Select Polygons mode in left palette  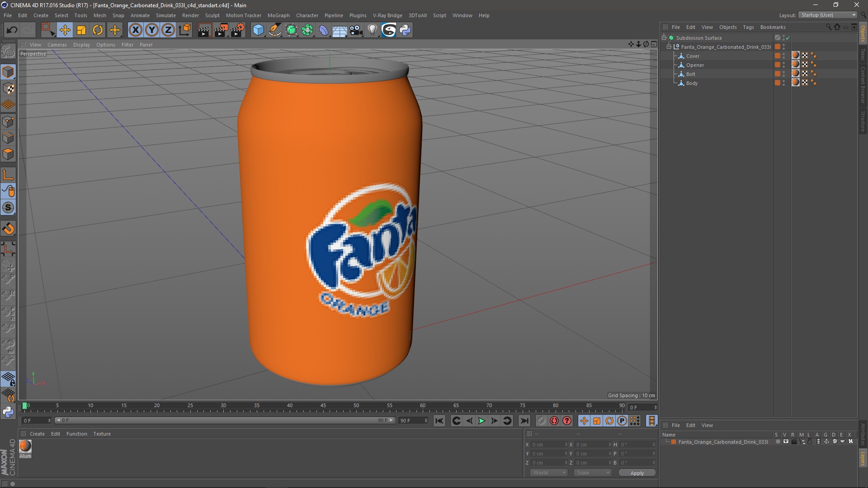coord(8,154)
